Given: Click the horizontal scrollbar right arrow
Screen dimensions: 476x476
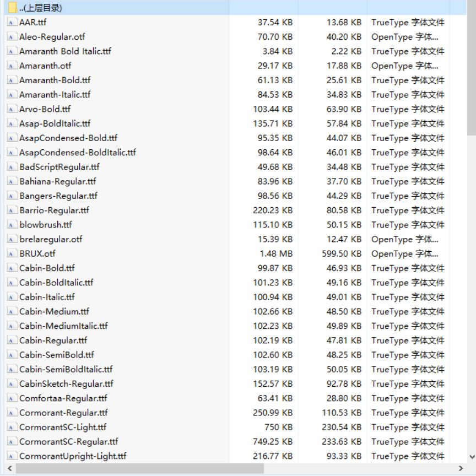Looking at the screenshot, I should pyautogui.click(x=461, y=468).
